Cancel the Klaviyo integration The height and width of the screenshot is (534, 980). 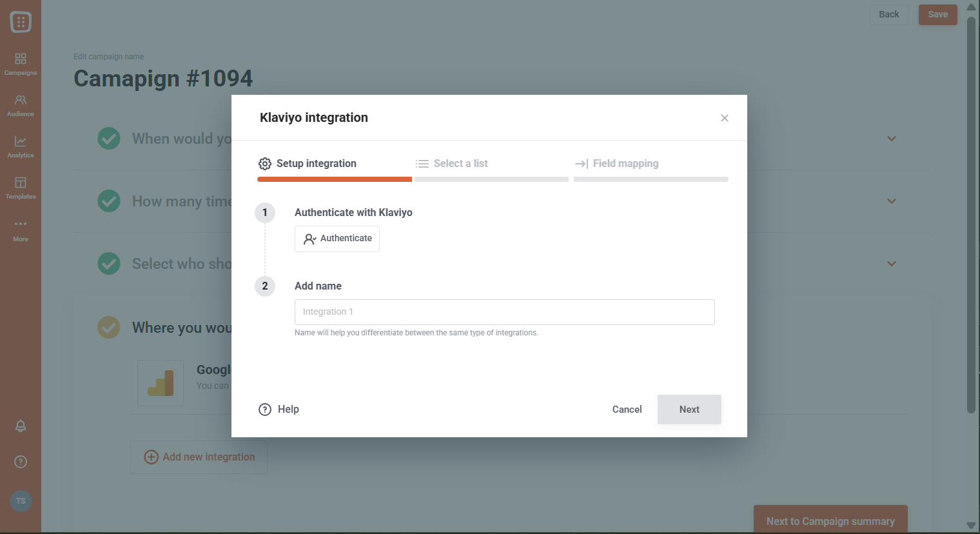click(x=627, y=410)
